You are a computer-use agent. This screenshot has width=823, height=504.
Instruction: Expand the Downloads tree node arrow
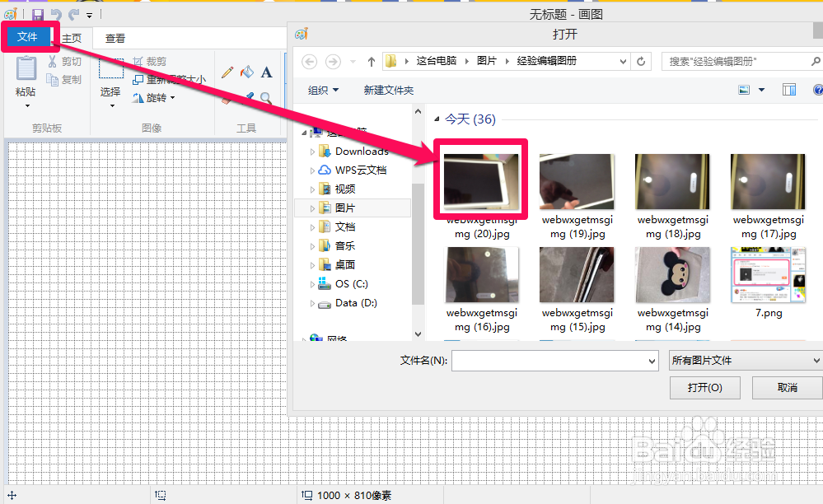(x=312, y=152)
